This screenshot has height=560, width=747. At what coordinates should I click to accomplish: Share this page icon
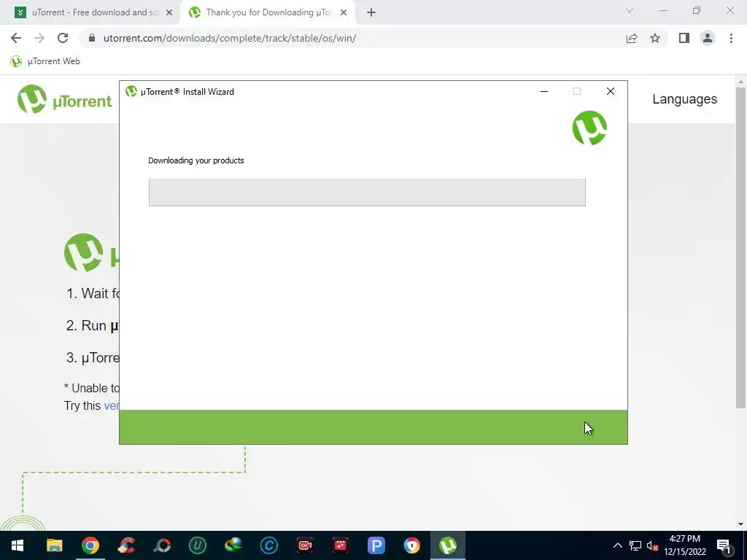[x=632, y=38]
